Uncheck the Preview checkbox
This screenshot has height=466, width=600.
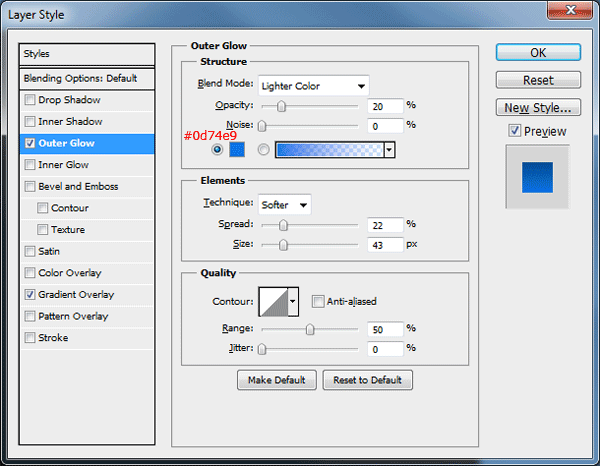pyautogui.click(x=514, y=131)
